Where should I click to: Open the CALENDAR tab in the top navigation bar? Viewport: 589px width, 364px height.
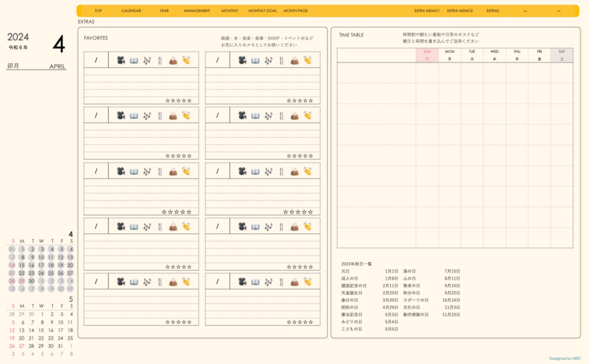tap(131, 11)
